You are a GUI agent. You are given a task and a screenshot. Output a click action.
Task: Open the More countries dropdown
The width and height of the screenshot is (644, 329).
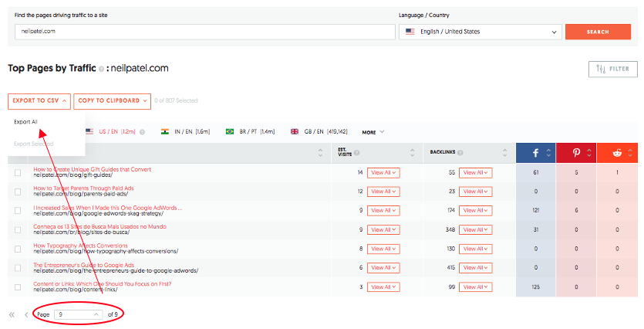pyautogui.click(x=373, y=132)
